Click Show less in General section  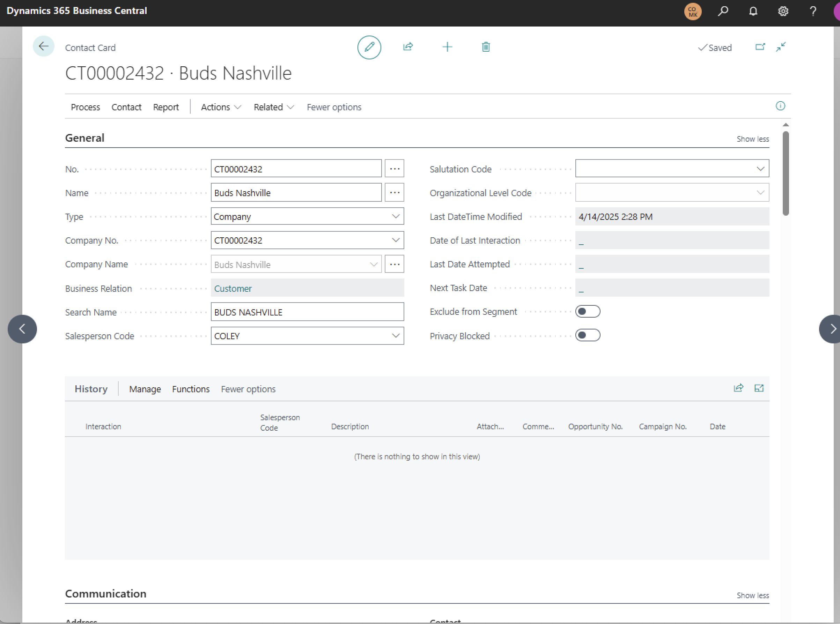[x=753, y=139]
